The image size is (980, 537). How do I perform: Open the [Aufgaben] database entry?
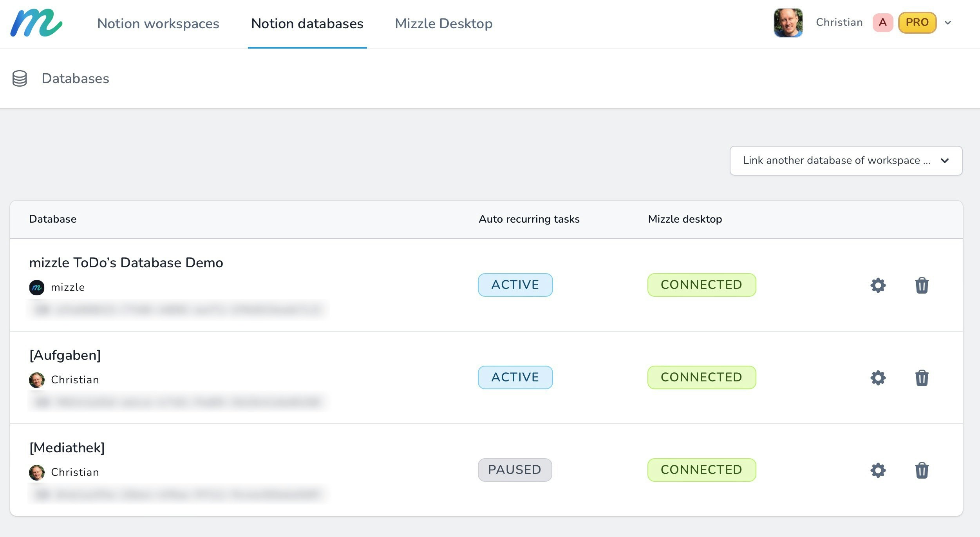[x=65, y=355]
